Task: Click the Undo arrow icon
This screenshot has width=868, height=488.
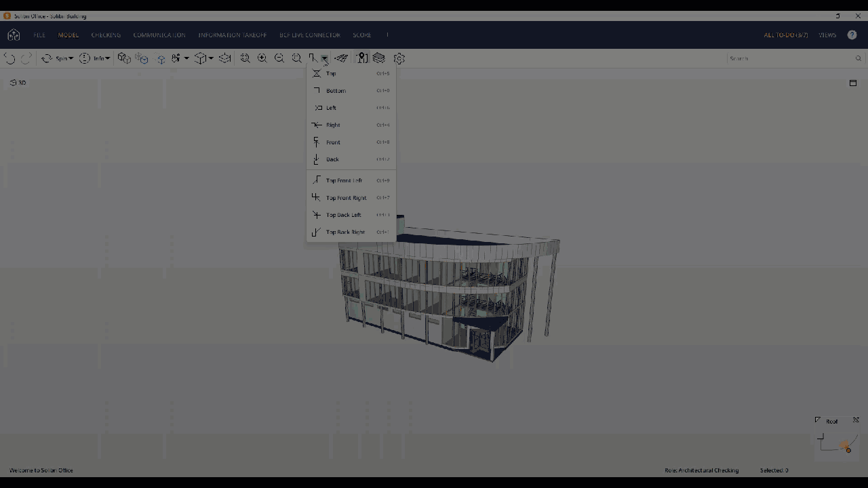Action: pyautogui.click(x=10, y=58)
